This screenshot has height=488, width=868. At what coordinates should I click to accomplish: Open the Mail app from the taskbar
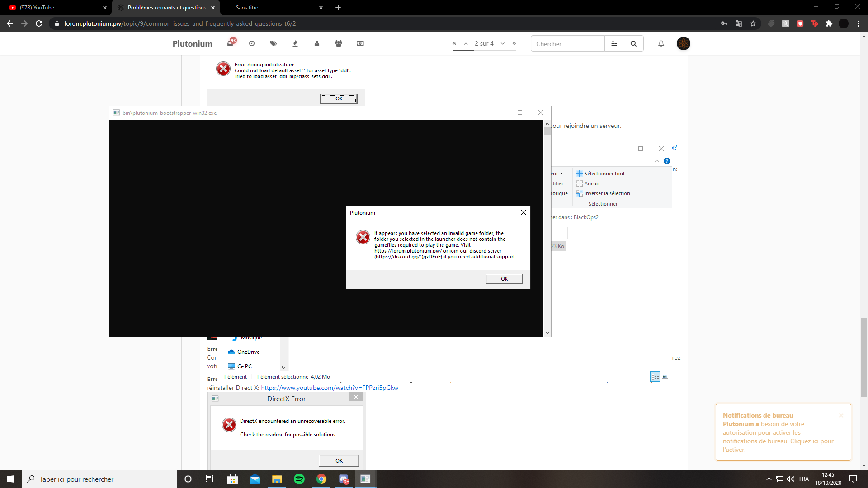[x=255, y=479]
